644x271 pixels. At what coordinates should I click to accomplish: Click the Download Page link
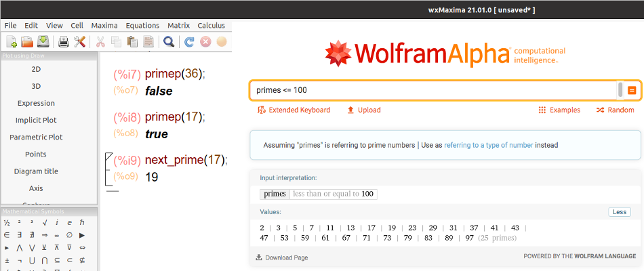[x=282, y=258]
